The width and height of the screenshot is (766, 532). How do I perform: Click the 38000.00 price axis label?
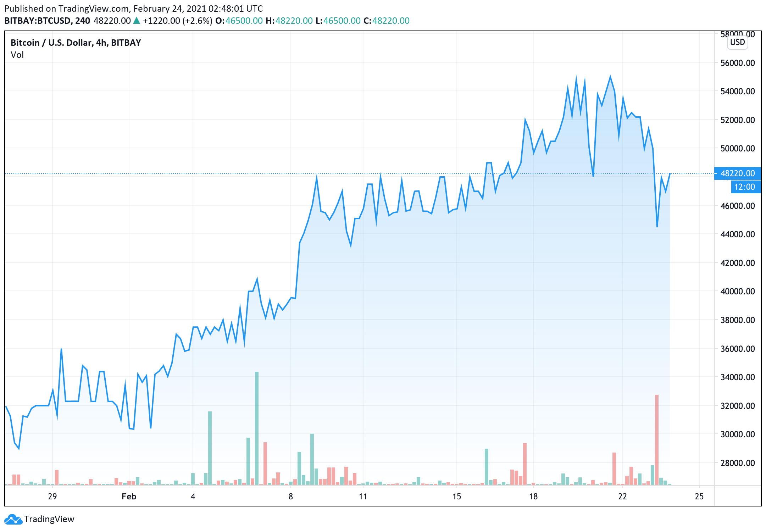click(x=738, y=320)
